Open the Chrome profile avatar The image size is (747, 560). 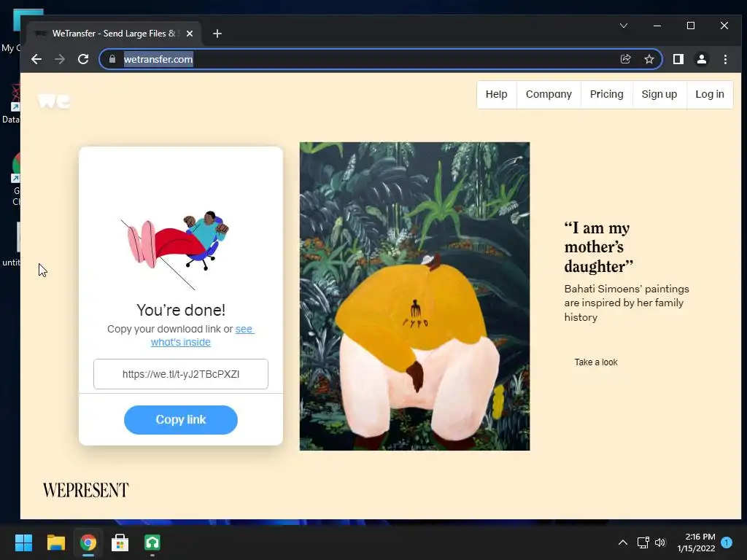[x=702, y=59]
